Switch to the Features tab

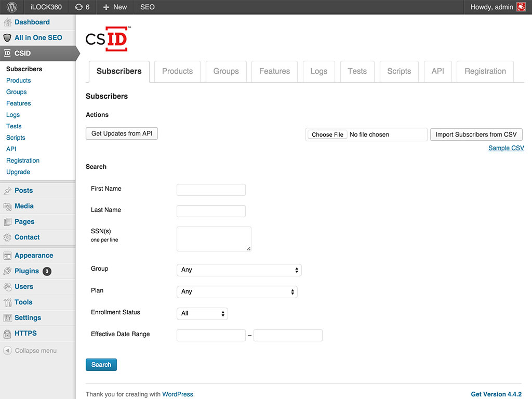(274, 71)
